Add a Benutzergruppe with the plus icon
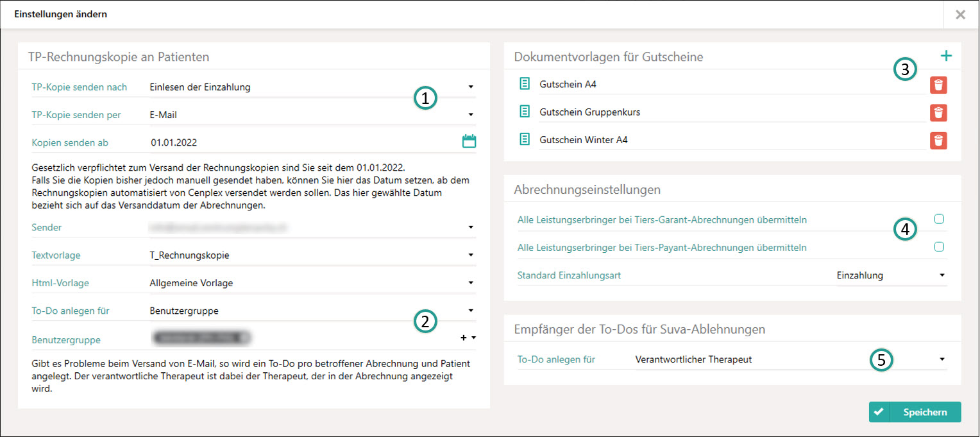980x437 pixels. [x=464, y=338]
